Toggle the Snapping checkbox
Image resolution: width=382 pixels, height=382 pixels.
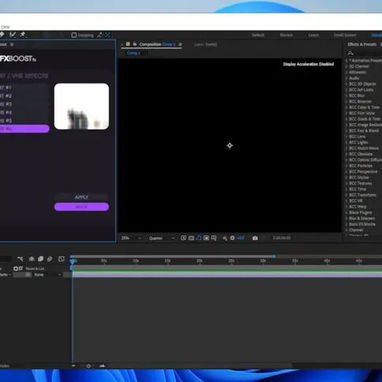(x=74, y=35)
